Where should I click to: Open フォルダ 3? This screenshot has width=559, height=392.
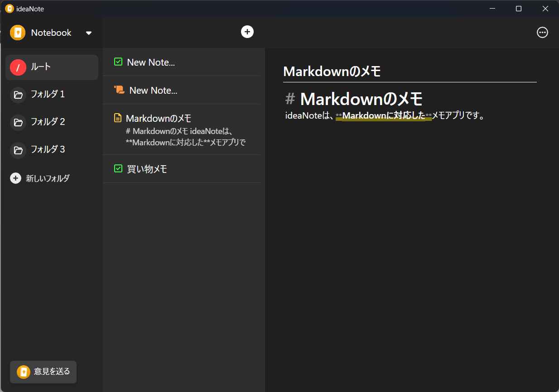[52, 150]
